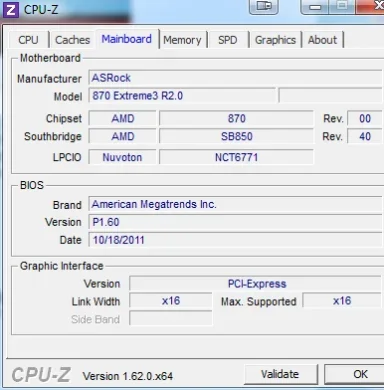The image size is (384, 390).
Task: Click the title bar screen-capture style button
Action: [264, 7]
